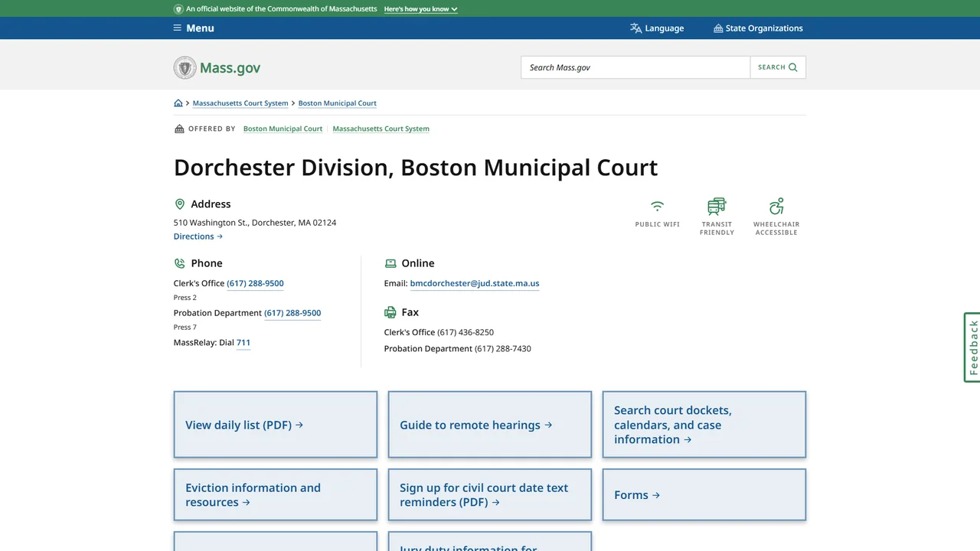Click the hamburger Menu icon

178,28
